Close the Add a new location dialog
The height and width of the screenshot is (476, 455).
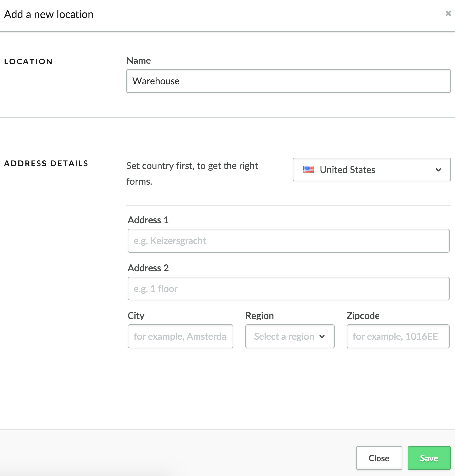pos(379,458)
